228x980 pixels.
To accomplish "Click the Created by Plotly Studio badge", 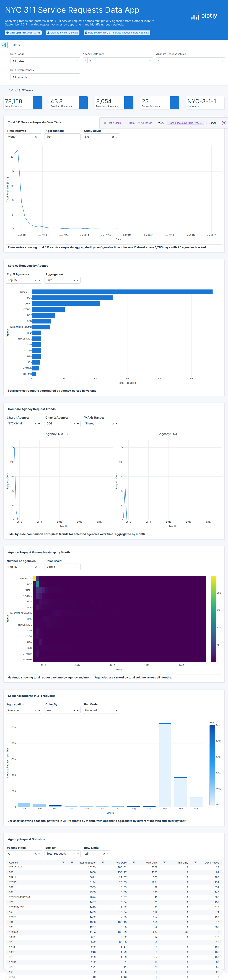I will 63,33.
